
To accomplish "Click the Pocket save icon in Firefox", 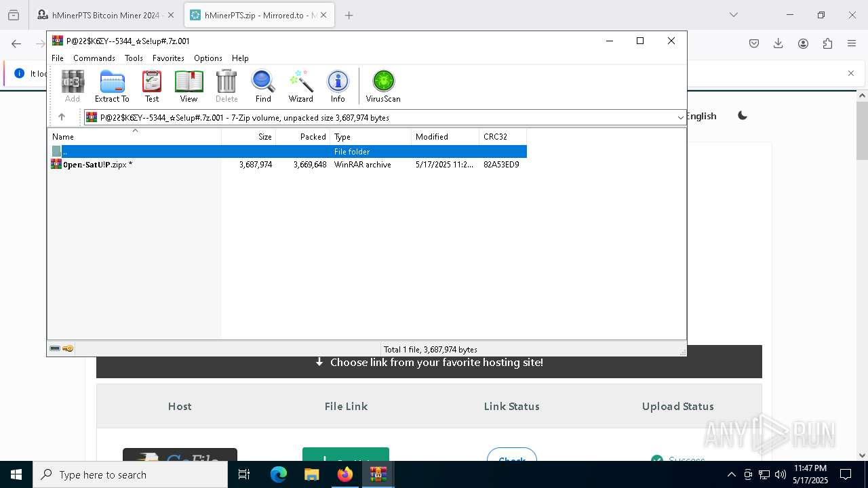I will pos(754,43).
